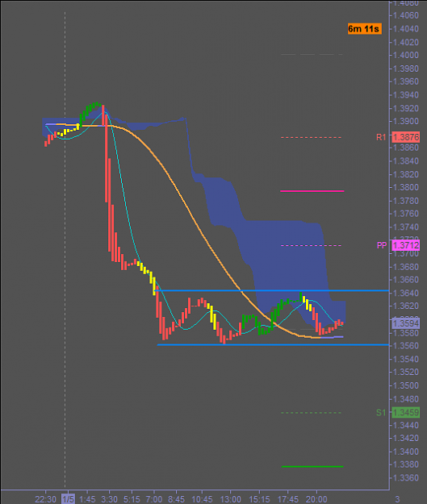Image resolution: width=427 pixels, height=504 pixels.
Task: Select the PP pivot label
Action: 382,246
